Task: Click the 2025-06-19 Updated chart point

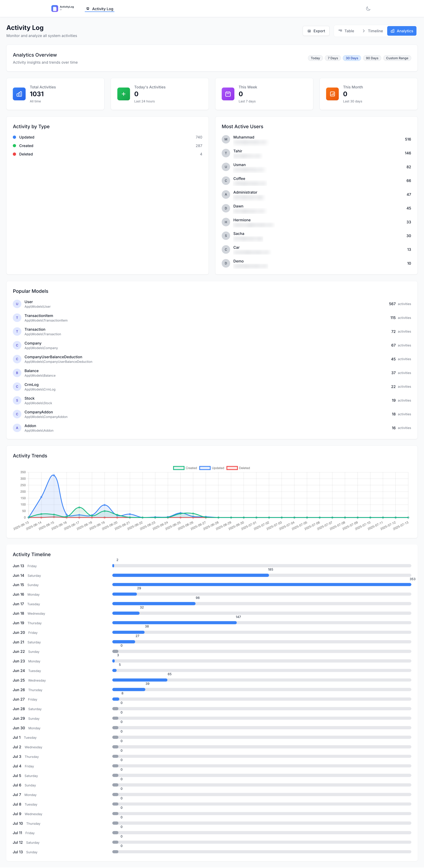Action: (x=104, y=505)
